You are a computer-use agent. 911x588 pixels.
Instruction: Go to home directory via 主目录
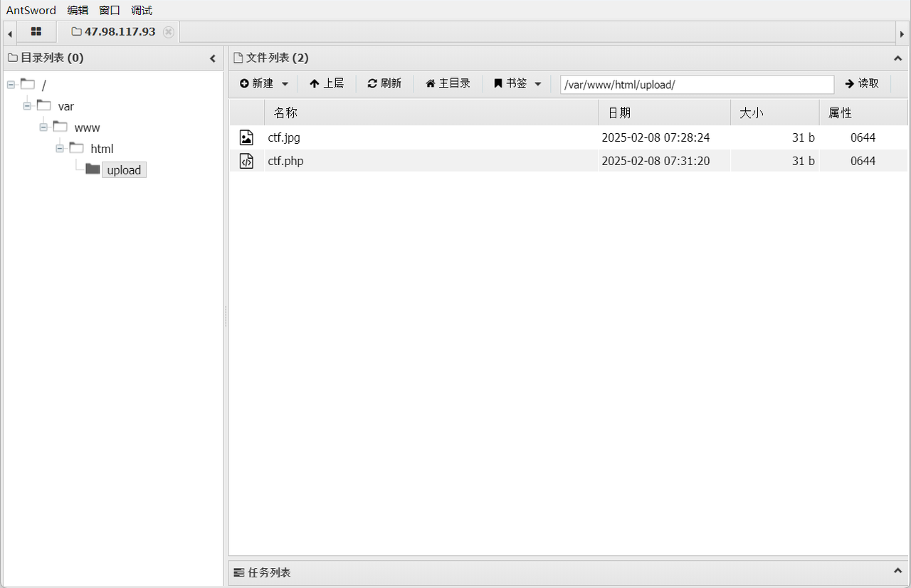click(448, 84)
